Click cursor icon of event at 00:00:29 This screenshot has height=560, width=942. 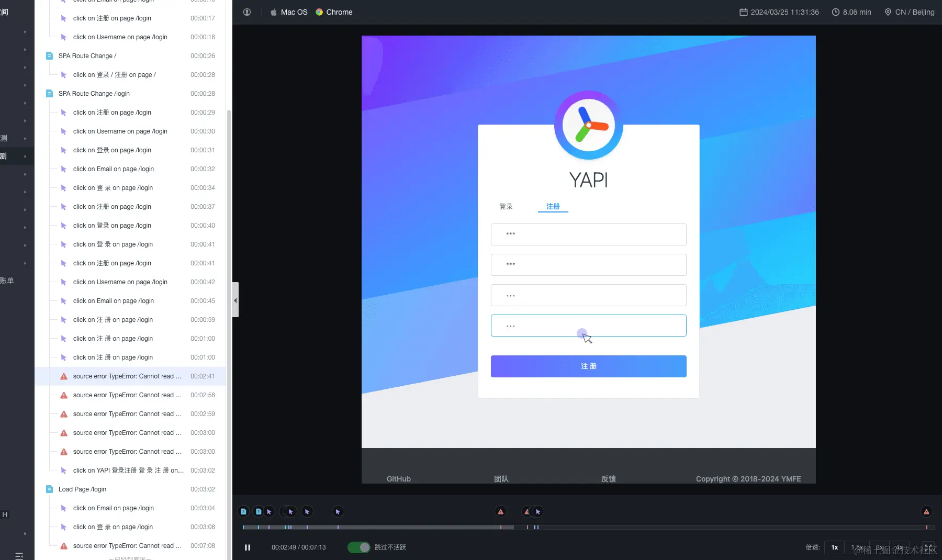[x=64, y=113]
